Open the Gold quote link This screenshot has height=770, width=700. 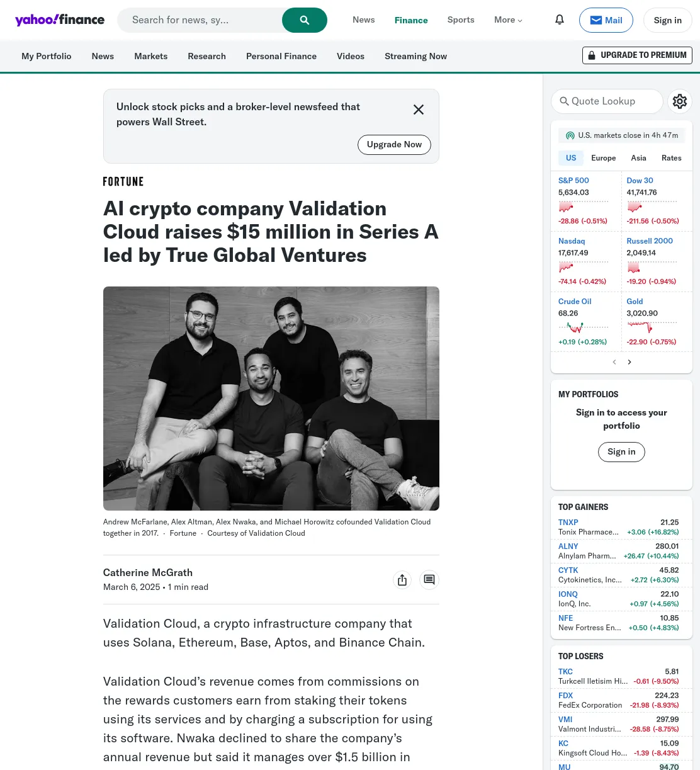635,302
